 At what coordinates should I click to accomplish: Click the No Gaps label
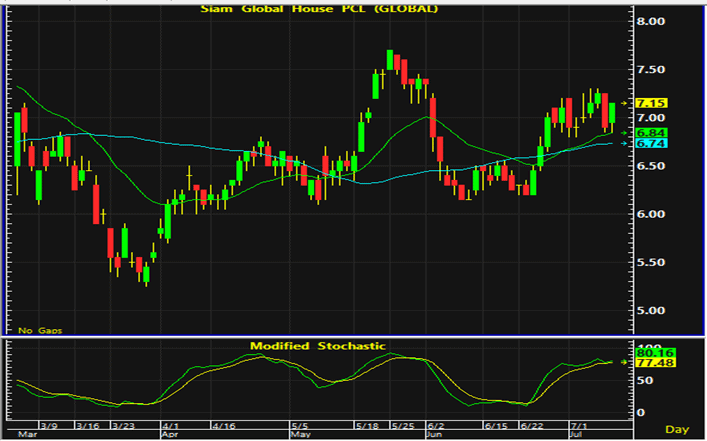[40, 331]
